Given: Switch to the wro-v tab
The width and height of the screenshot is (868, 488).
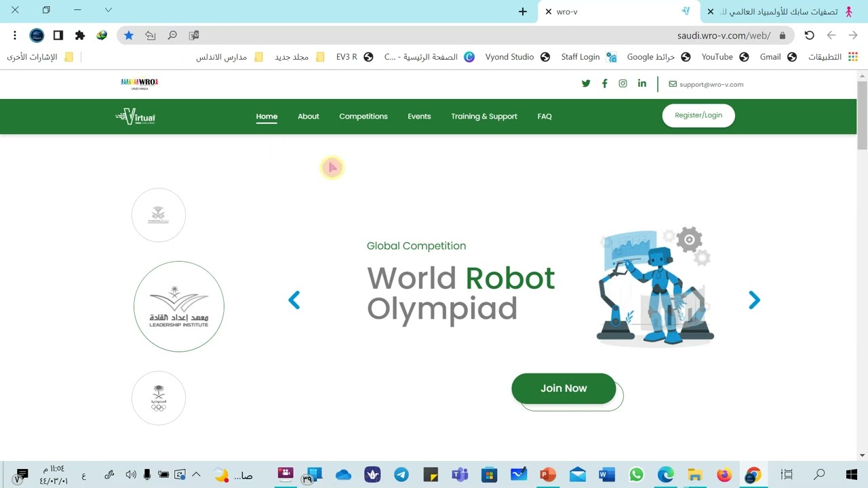Looking at the screenshot, I should [x=618, y=12].
